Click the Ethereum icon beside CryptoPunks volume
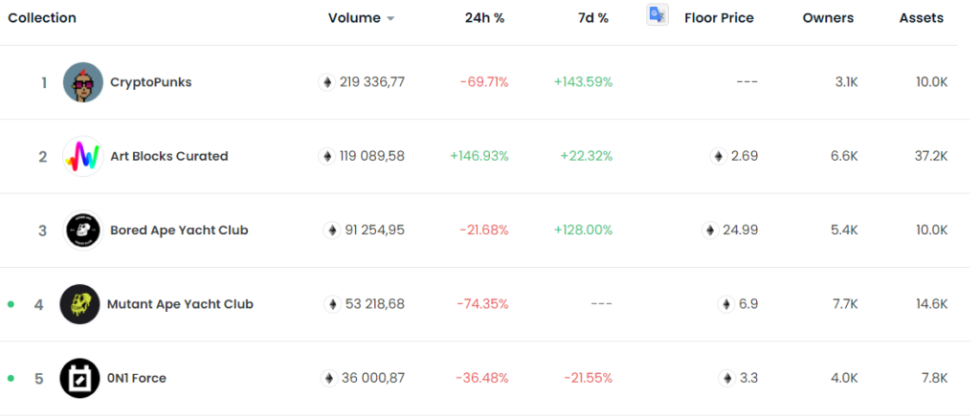The image size is (980, 419). (x=327, y=82)
